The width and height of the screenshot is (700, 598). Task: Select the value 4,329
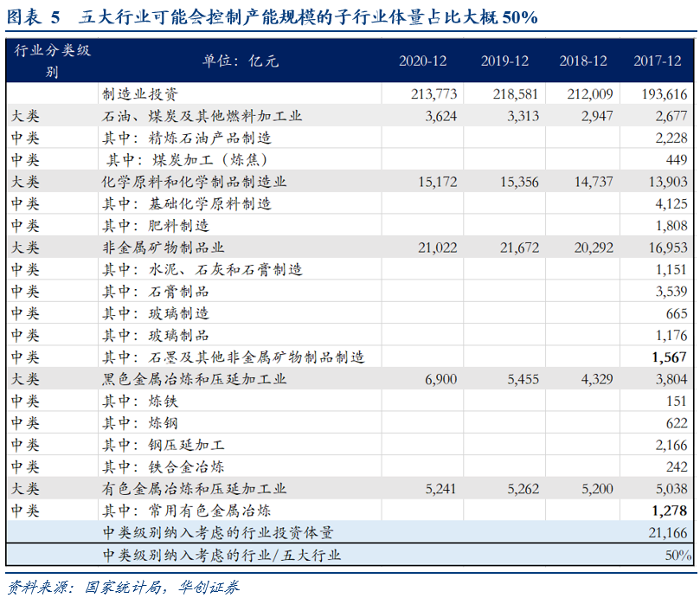coord(597,379)
